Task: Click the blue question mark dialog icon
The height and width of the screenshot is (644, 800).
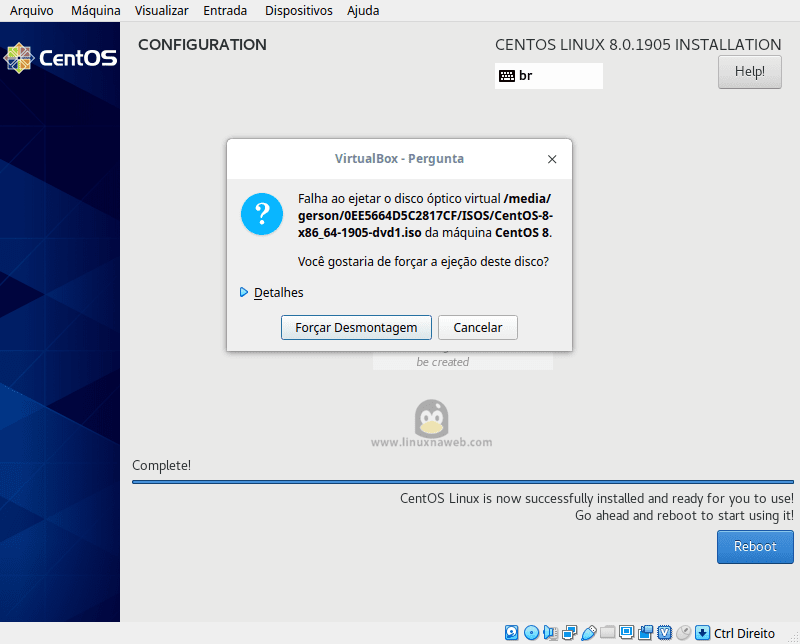Action: (262, 214)
